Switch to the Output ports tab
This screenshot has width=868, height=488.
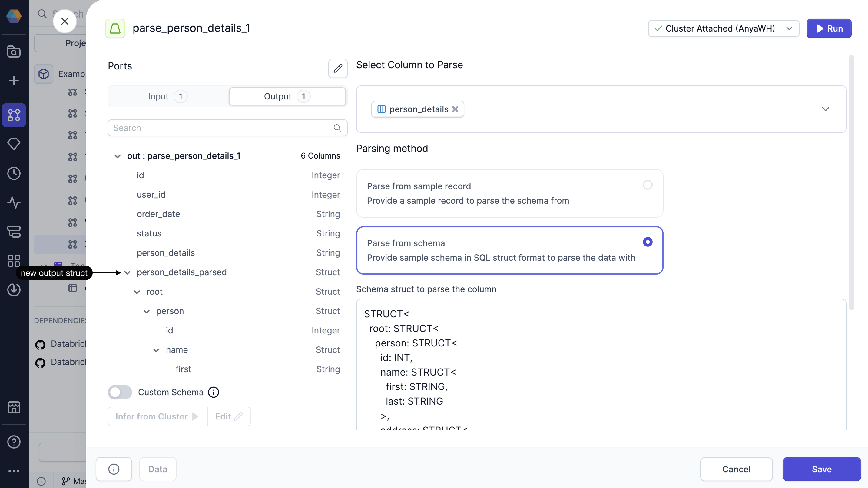(287, 96)
